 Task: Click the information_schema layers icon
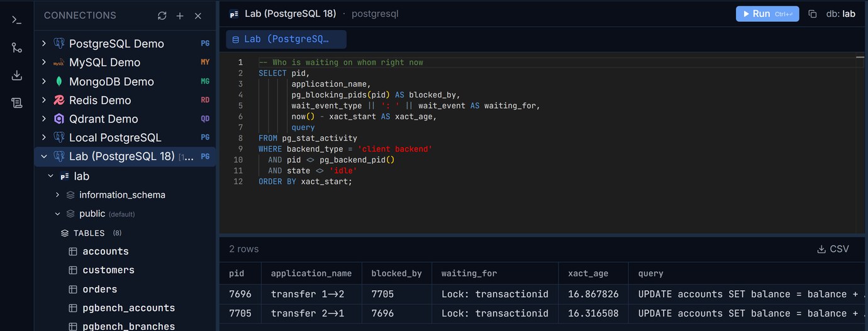(70, 195)
